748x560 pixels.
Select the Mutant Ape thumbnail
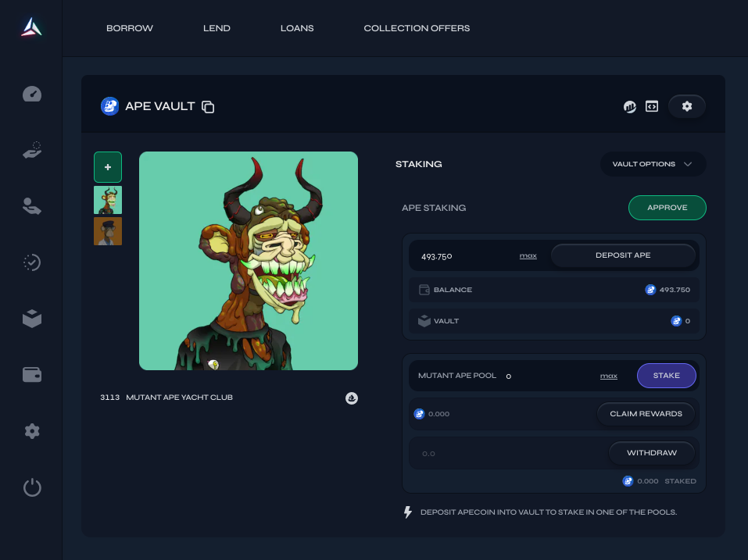click(108, 200)
